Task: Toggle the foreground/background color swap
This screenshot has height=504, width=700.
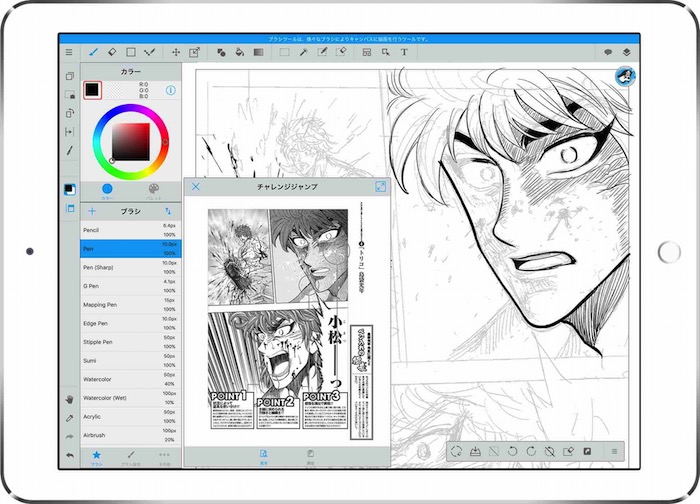Action: [x=70, y=189]
